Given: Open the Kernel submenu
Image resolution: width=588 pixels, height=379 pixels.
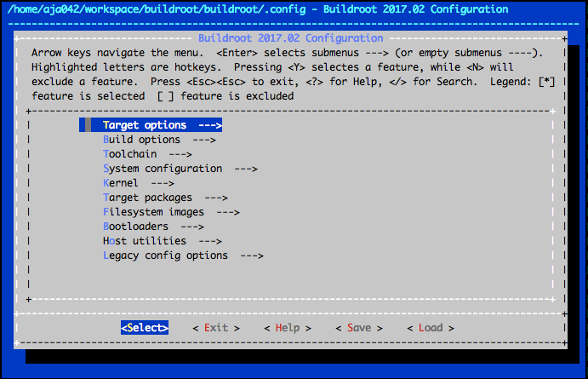Looking at the screenshot, I should pyautogui.click(x=139, y=183).
